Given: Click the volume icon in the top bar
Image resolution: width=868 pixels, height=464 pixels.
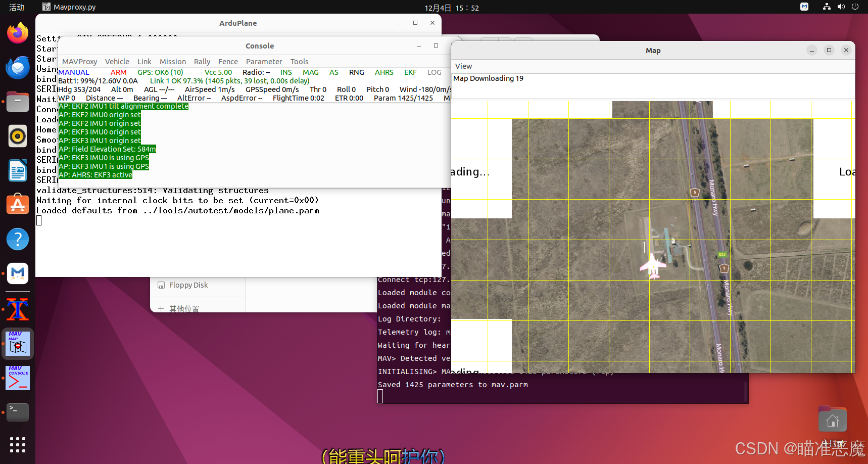Looking at the screenshot, I should 840,7.
